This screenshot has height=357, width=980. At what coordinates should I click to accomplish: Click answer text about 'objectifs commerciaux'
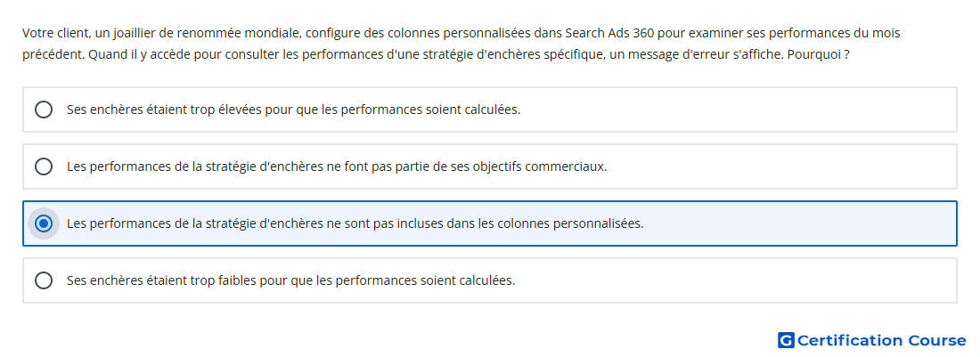pyautogui.click(x=337, y=166)
